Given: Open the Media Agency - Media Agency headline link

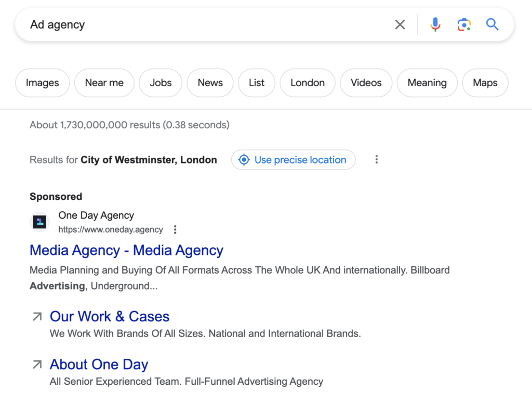Looking at the screenshot, I should (126, 250).
